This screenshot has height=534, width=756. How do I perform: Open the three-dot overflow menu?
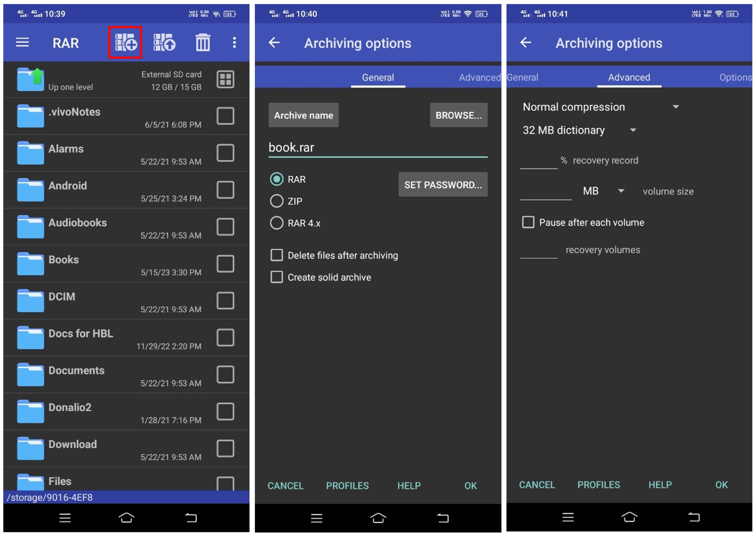234,42
